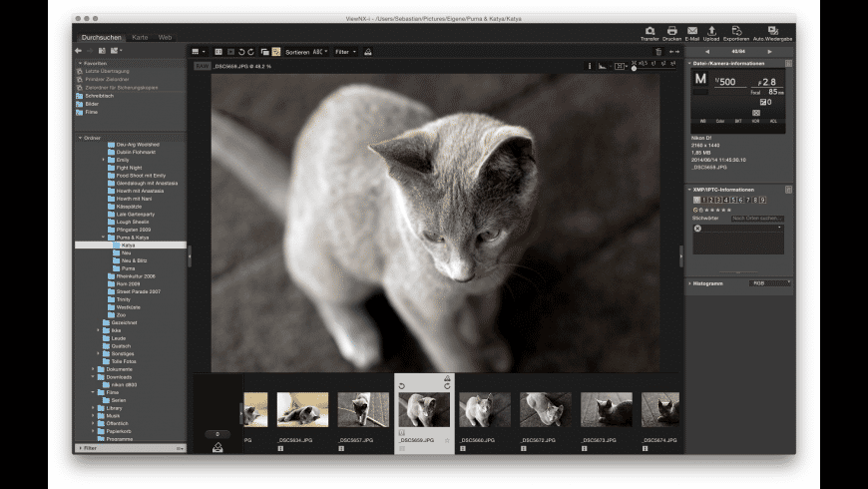
Task: Open the Drucken print dialog
Action: [672, 31]
